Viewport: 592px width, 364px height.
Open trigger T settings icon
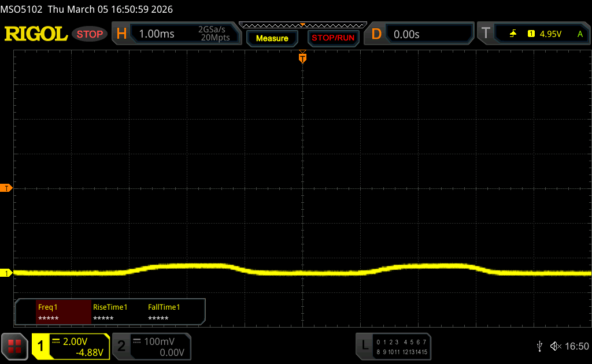(486, 34)
